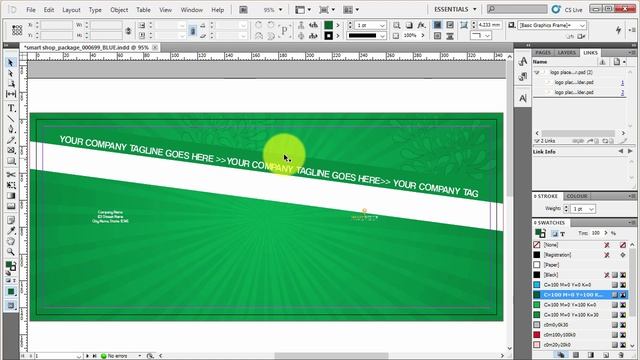Select the c0m100y100k0 red swatch
The height and width of the screenshot is (360, 640).
click(580, 335)
